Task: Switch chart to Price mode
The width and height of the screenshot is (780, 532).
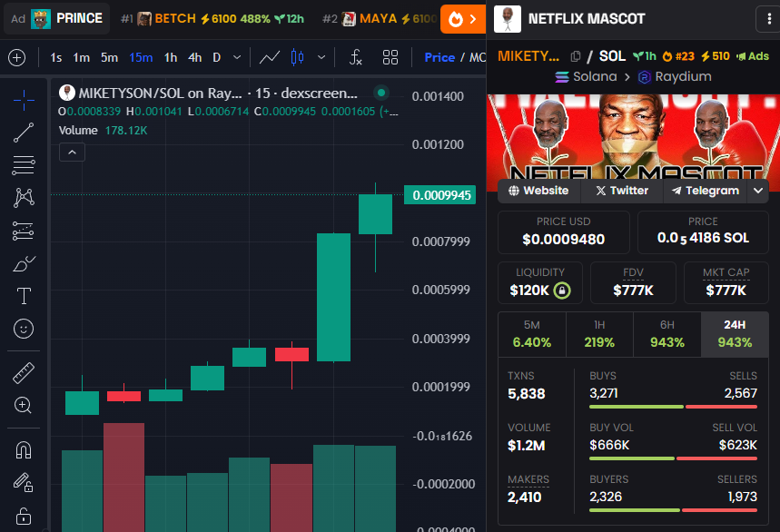Action: point(439,58)
